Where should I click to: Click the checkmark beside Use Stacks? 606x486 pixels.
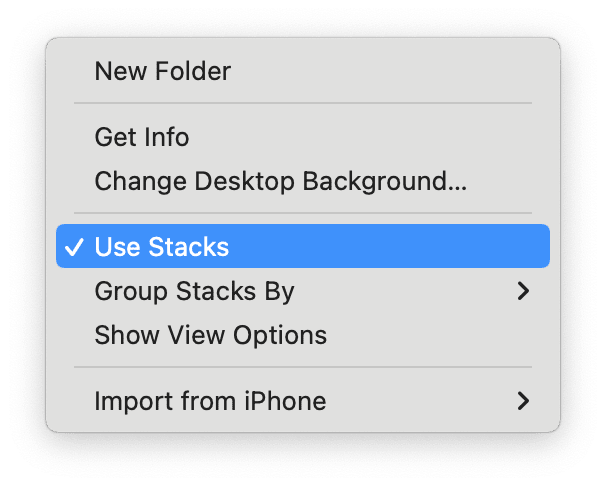(x=73, y=247)
